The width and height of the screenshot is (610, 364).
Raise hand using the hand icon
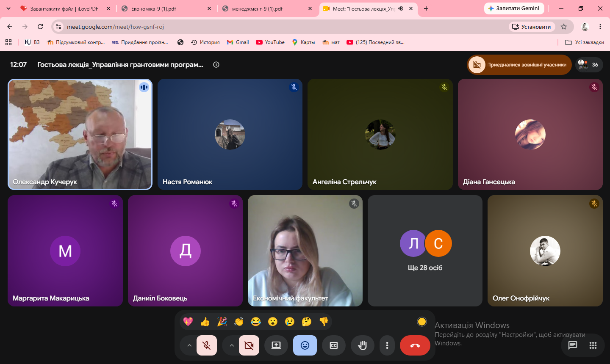tap(362, 345)
